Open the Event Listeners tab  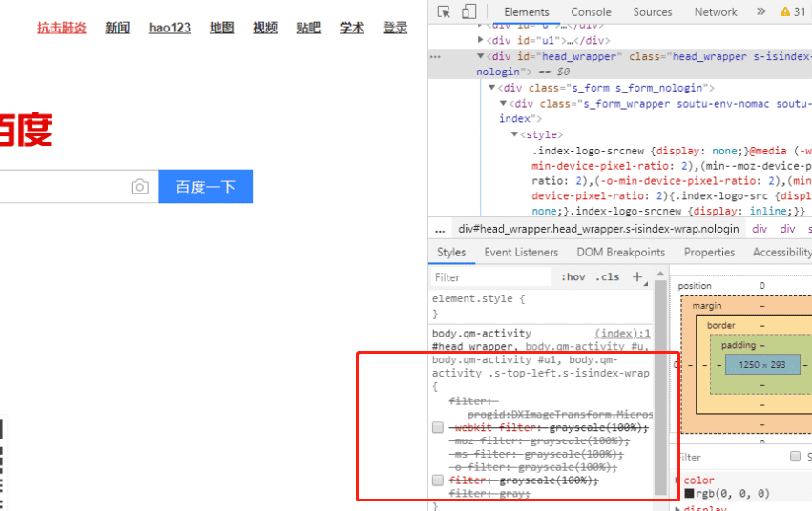click(521, 252)
